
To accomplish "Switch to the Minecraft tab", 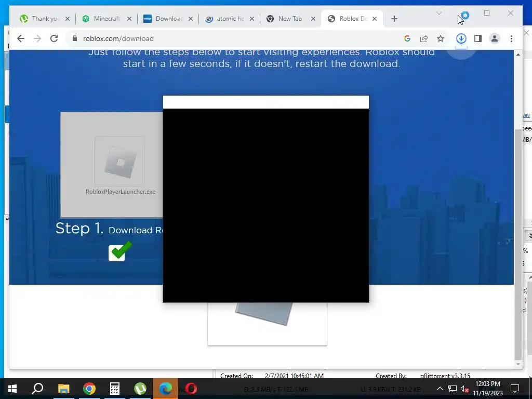I will (x=107, y=19).
